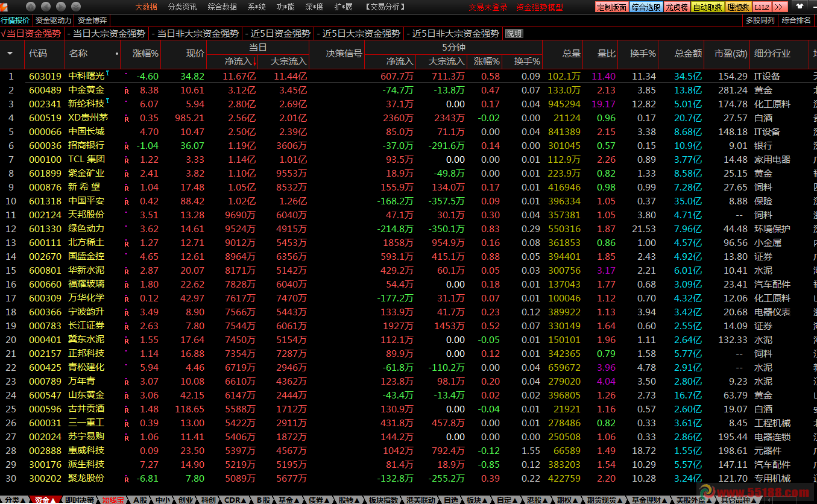
Task: Sort by the 现价 column header
Action: [195, 54]
